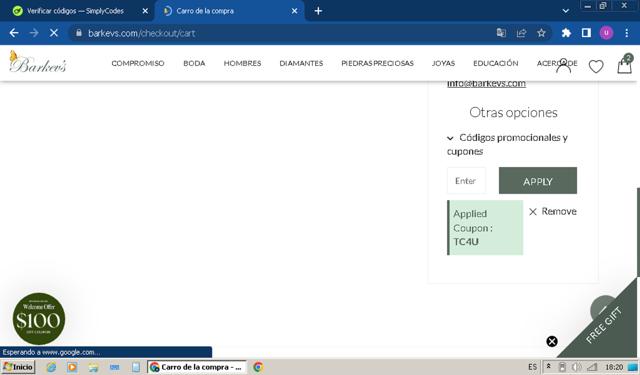Click the volume speaker tray icon
This screenshot has height=375, width=640.
tap(577, 367)
